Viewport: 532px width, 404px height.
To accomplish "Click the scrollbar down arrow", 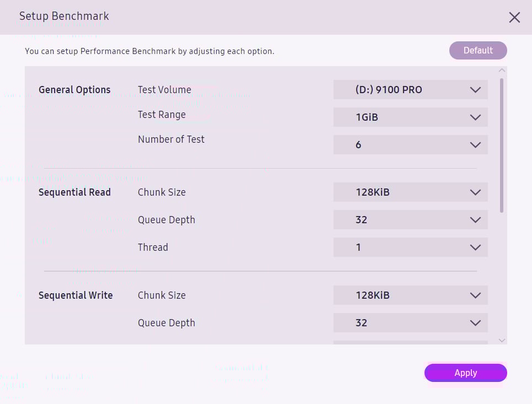I will [x=502, y=341].
